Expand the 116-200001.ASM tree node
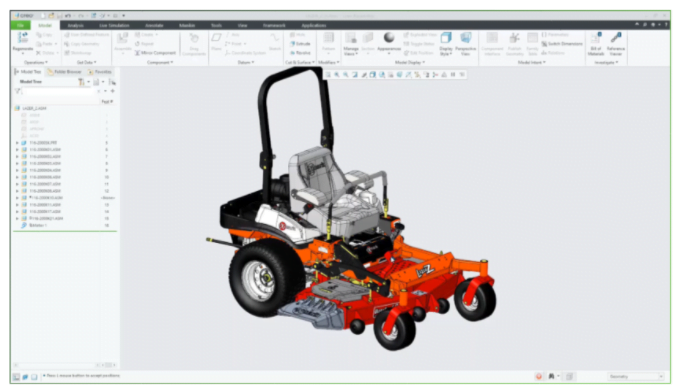This screenshot has height=392, width=677. (17, 149)
